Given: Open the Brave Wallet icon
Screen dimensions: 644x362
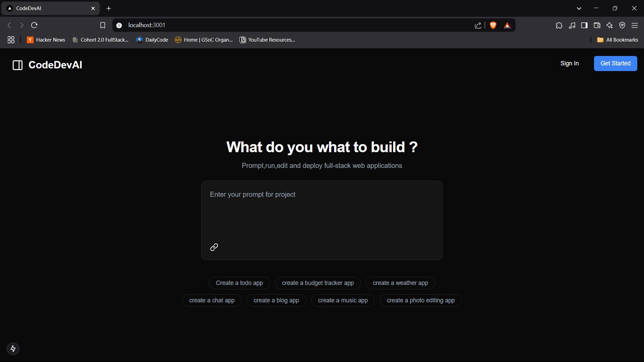Looking at the screenshot, I should tap(597, 25).
